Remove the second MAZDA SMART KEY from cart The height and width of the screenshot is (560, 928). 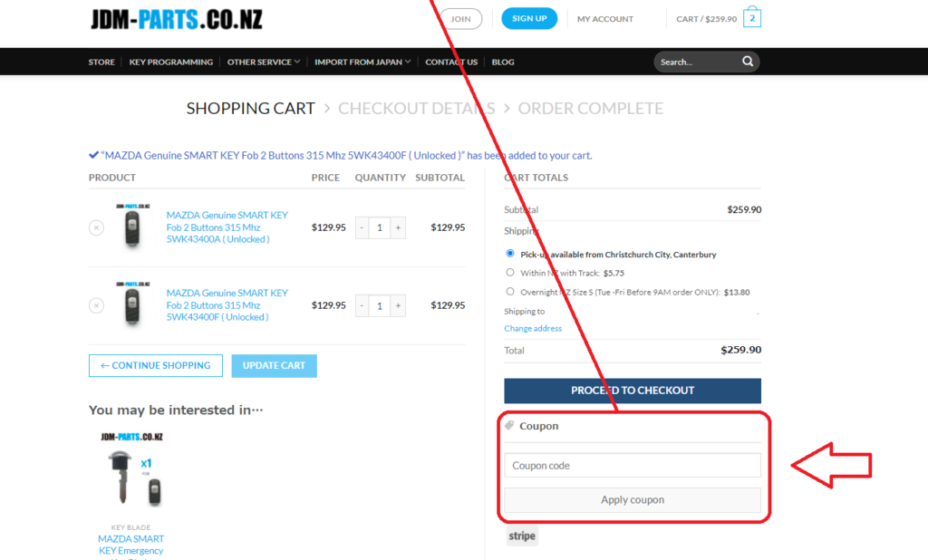(96, 305)
